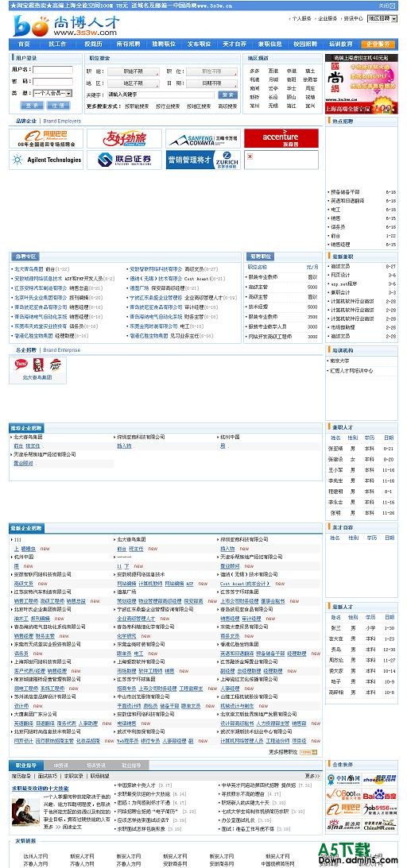Click the sina.com.cn partner logo
This screenshot has width=407, height=868.
click(x=343, y=824)
